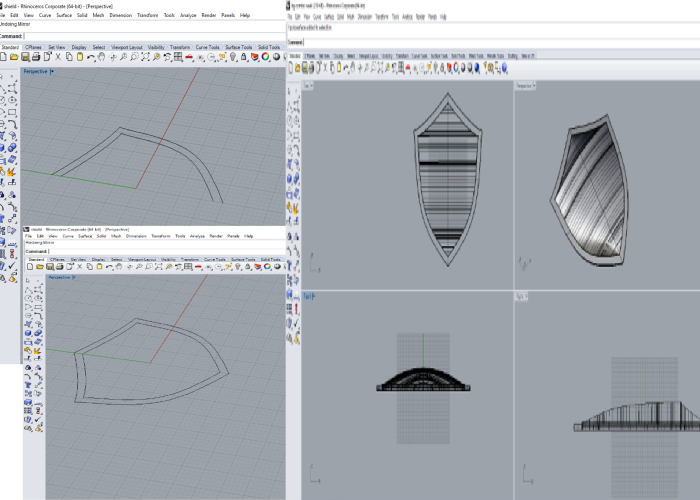This screenshot has width=700, height=500.
Task: Switch to CPlanes tab in top-left window
Action: click(33, 47)
